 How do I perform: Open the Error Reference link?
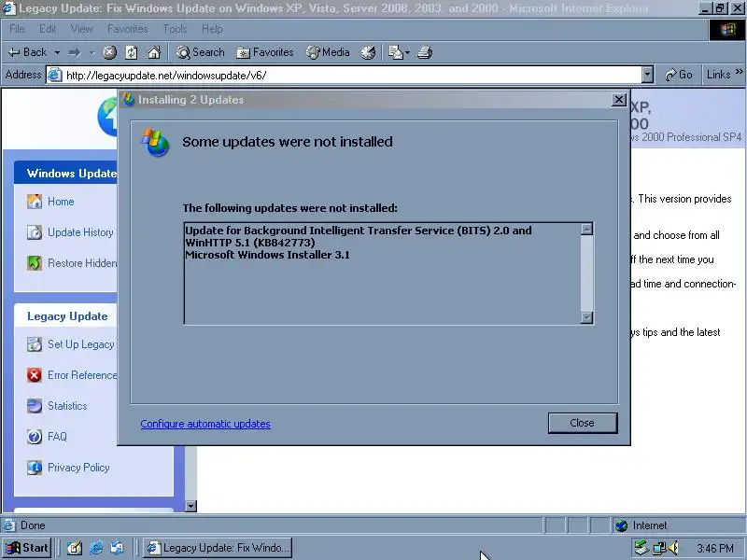(82, 375)
